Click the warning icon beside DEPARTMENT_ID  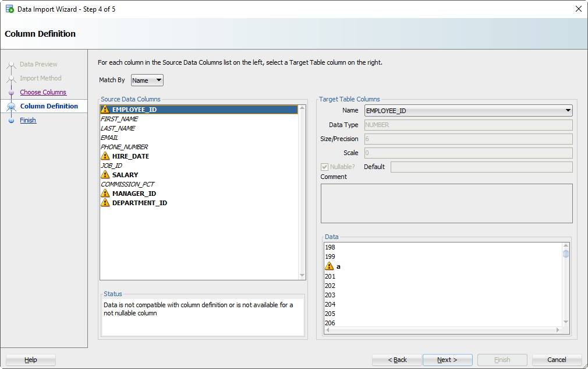[x=105, y=202]
